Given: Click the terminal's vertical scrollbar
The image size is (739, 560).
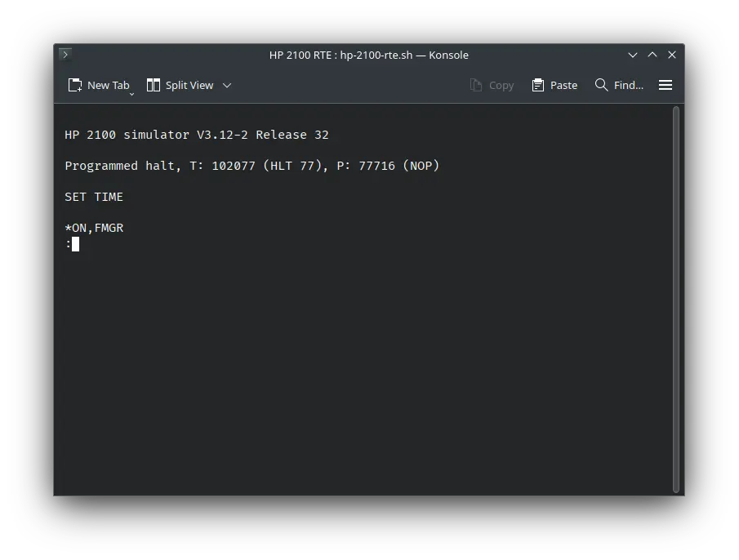Looking at the screenshot, I should [676, 299].
